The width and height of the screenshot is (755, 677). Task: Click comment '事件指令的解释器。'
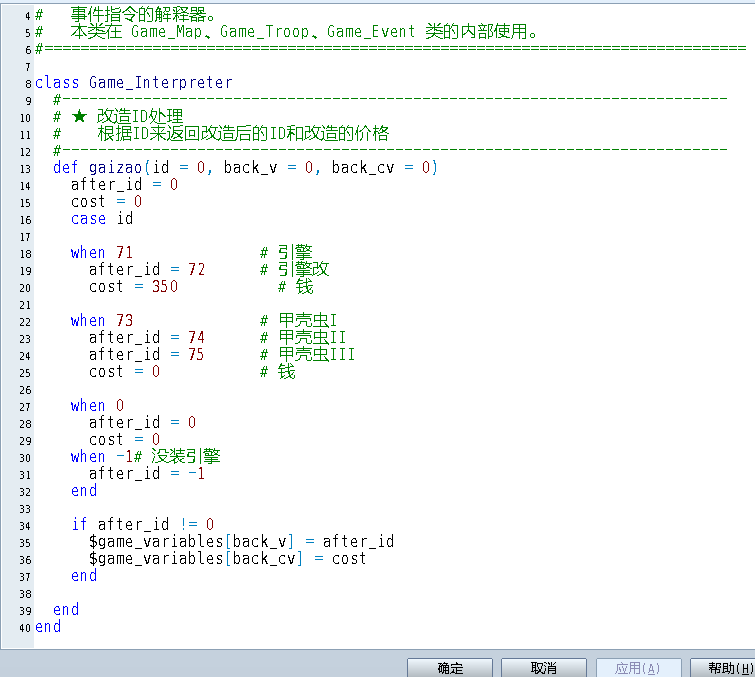(x=143, y=14)
